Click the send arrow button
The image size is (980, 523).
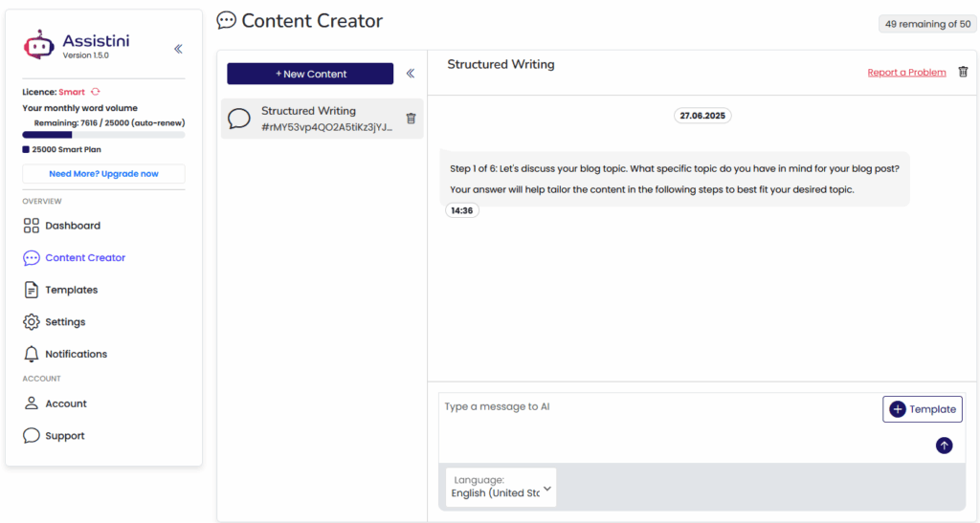click(944, 446)
